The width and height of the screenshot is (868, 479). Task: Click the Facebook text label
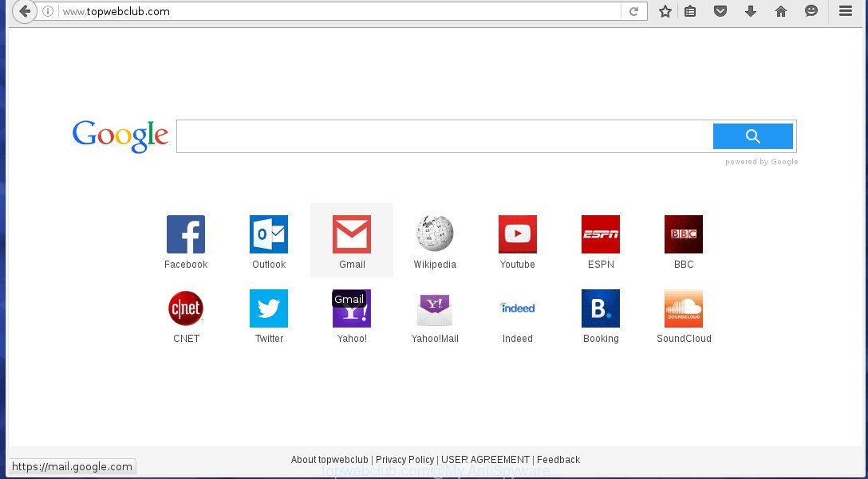coord(186,265)
